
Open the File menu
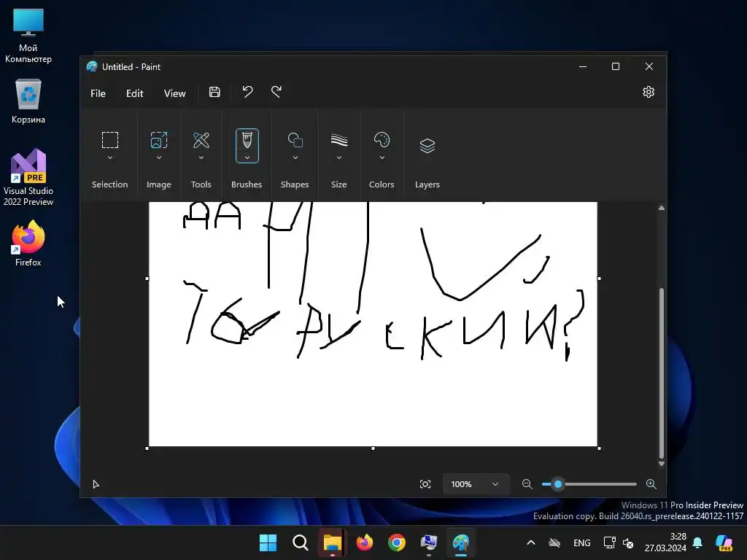(x=98, y=93)
